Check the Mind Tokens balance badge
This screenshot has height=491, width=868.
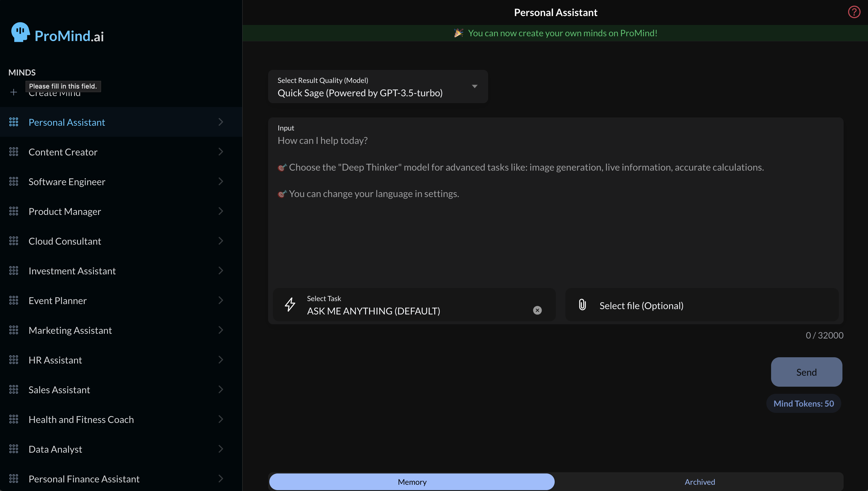(803, 403)
